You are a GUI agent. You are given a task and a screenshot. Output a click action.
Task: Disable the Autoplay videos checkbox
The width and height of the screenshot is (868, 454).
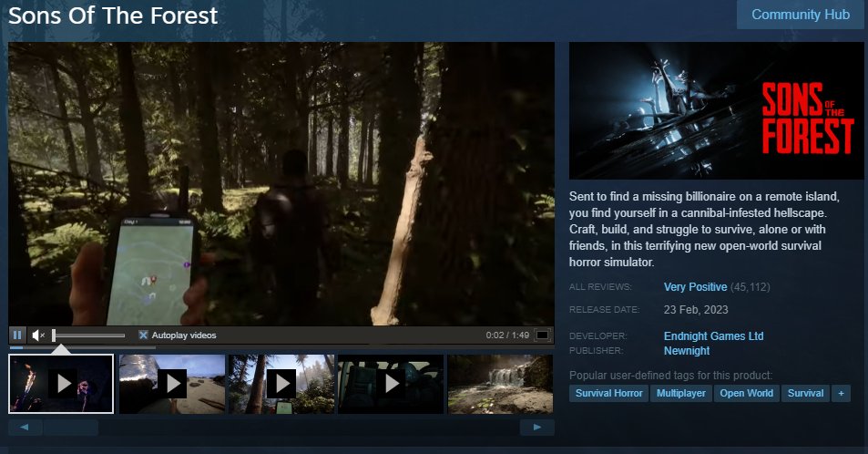(x=143, y=335)
